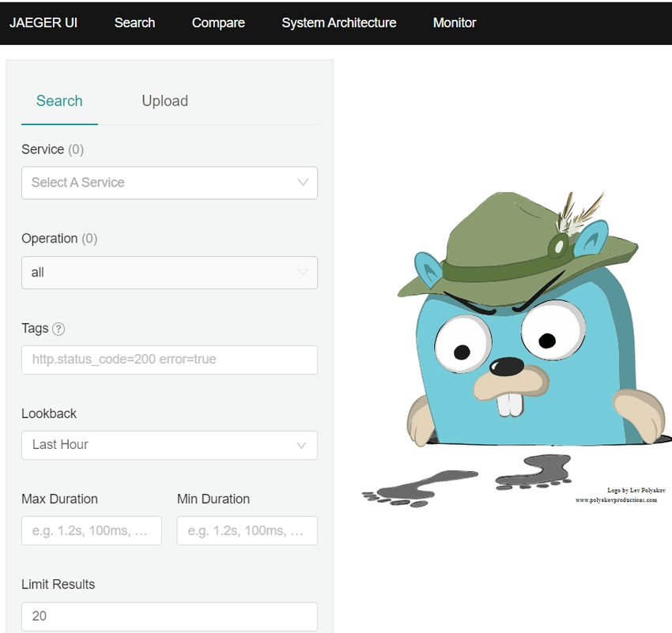Open System Architecture page
Screen dimensions: 672x633
point(338,23)
